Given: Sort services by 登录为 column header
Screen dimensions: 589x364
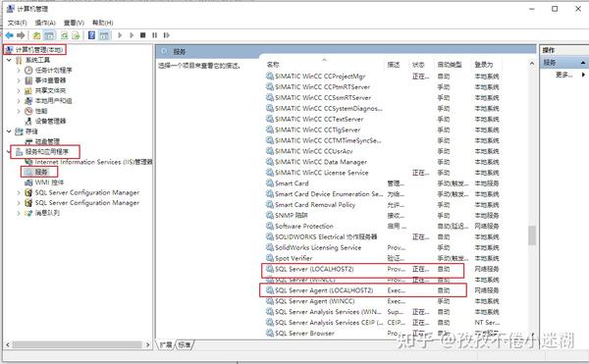Looking at the screenshot, I should pyautogui.click(x=483, y=65).
